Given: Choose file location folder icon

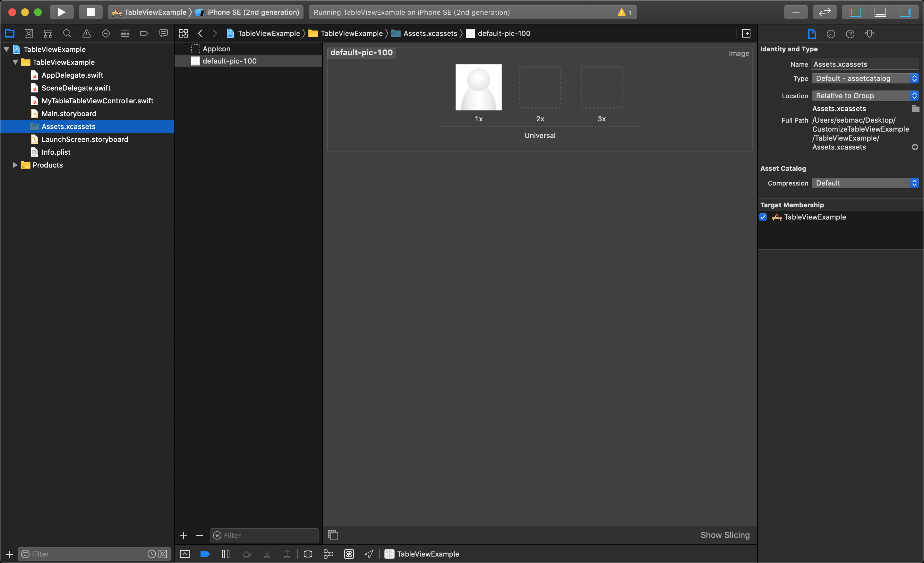Looking at the screenshot, I should [x=915, y=108].
